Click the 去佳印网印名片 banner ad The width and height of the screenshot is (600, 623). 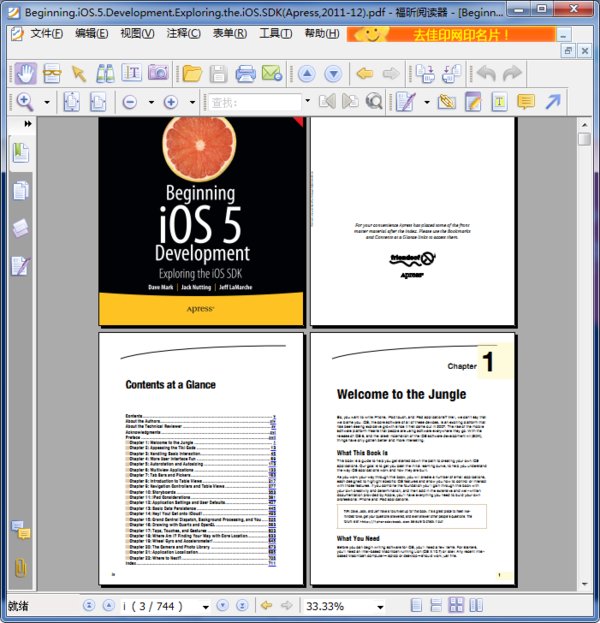click(x=450, y=34)
